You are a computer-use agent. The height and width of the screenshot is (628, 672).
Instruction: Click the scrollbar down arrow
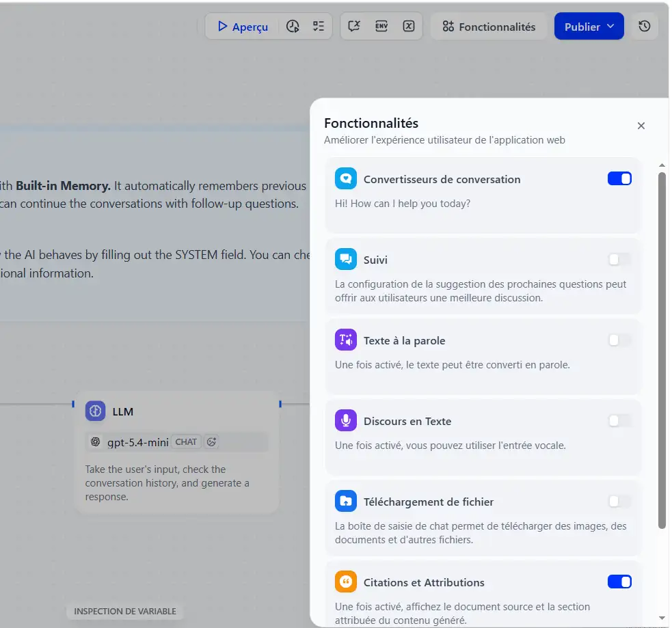pos(662,618)
